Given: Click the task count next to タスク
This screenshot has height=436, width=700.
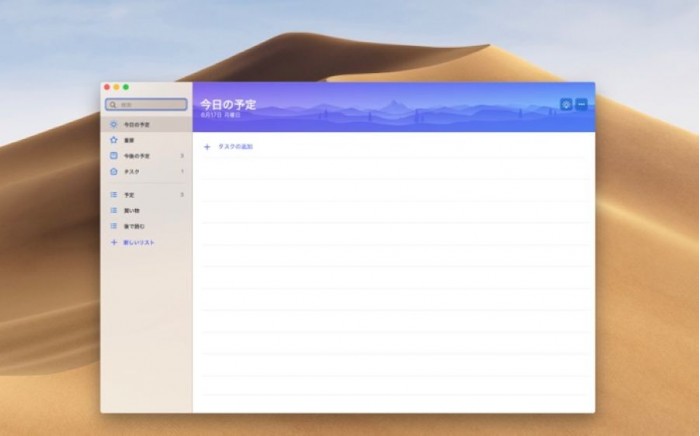Looking at the screenshot, I should [182, 172].
